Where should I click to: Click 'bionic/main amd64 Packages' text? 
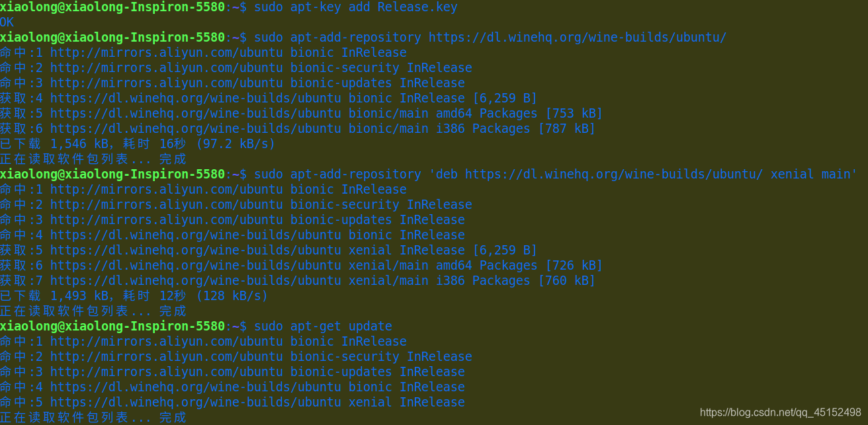click(x=443, y=114)
